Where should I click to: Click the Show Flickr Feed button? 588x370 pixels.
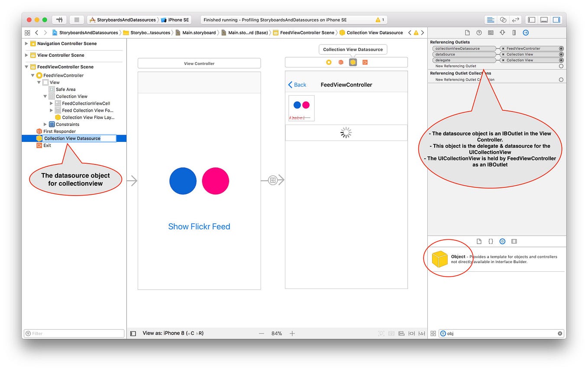199,226
